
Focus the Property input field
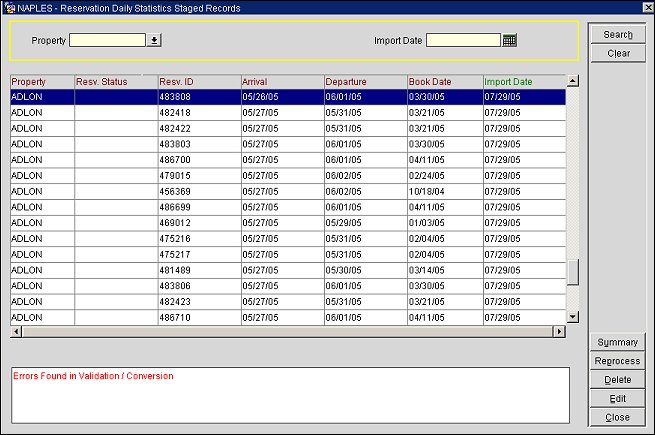pyautogui.click(x=107, y=41)
